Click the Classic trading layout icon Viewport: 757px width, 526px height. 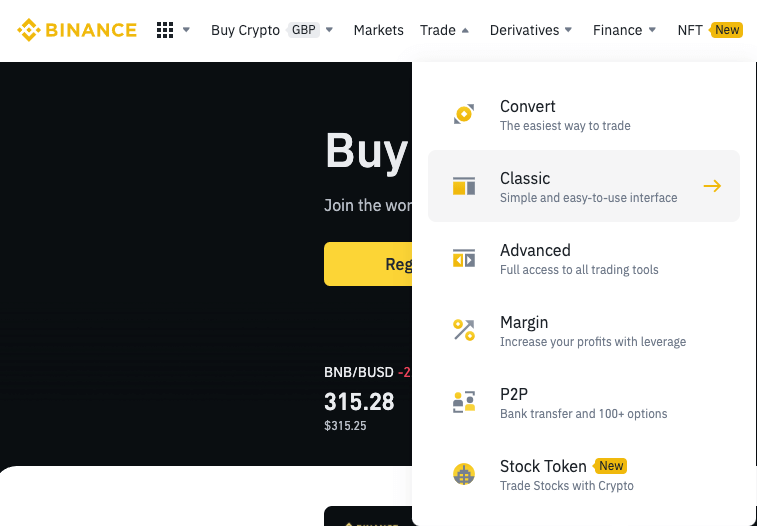[x=464, y=186]
